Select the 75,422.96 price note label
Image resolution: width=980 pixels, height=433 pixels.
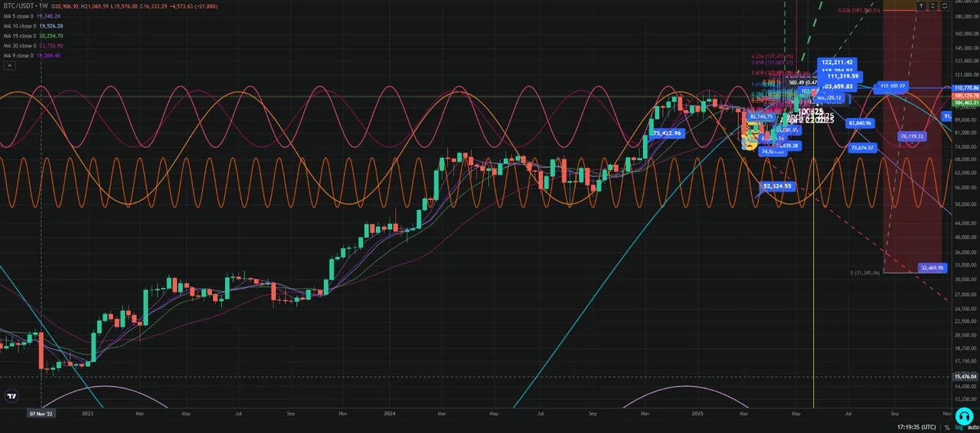click(x=666, y=133)
